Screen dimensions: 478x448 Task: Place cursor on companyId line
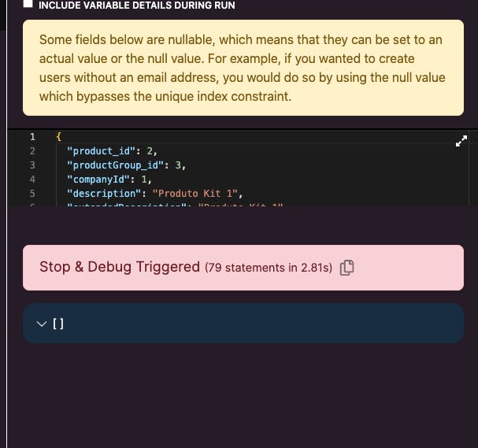109,180
